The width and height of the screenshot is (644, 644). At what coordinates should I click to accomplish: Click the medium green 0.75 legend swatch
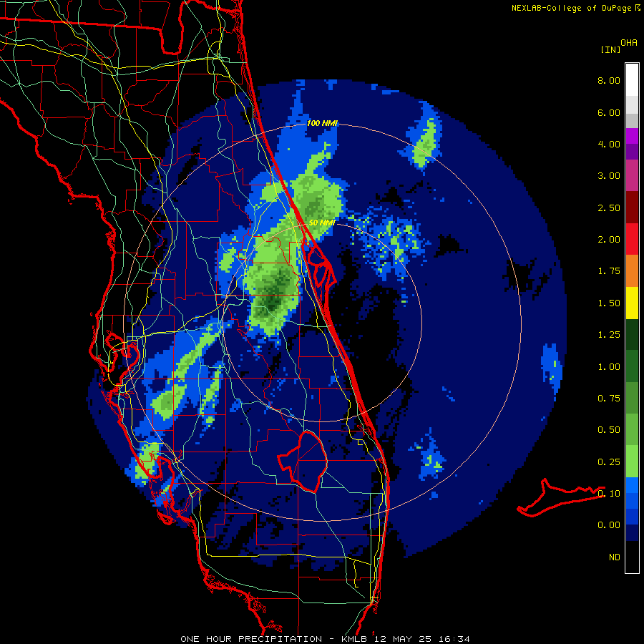(x=632, y=398)
